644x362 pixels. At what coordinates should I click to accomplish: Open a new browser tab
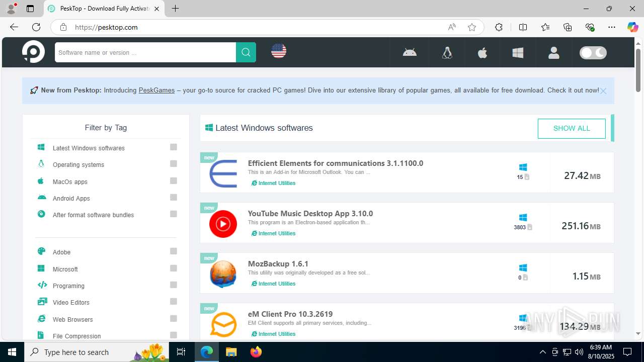tap(175, 9)
